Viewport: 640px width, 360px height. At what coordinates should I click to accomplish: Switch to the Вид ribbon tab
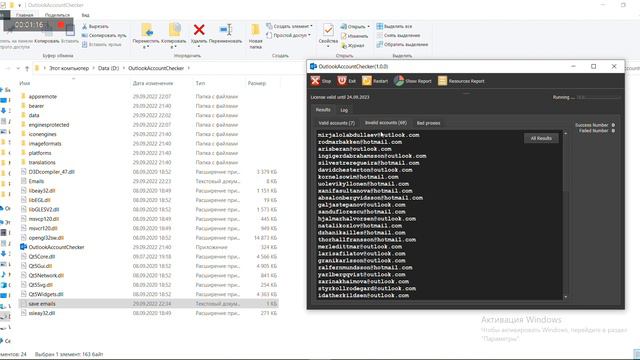coord(85,15)
